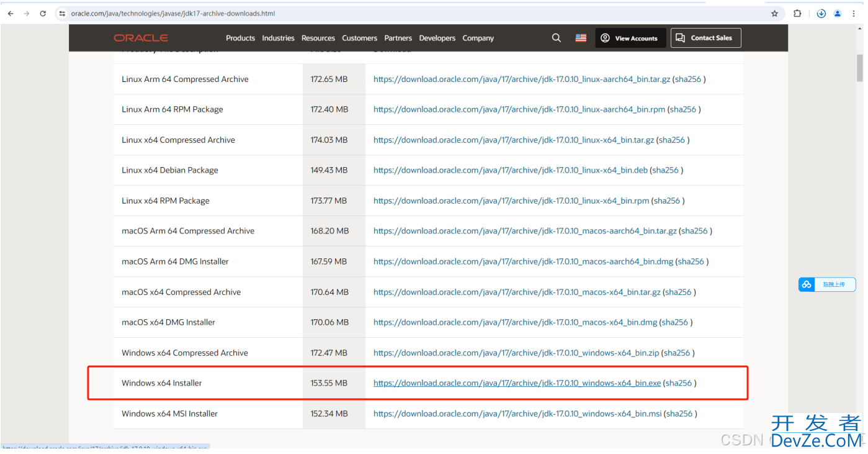
Task: Select the Windows x64 MSI Installer text
Action: point(169,414)
